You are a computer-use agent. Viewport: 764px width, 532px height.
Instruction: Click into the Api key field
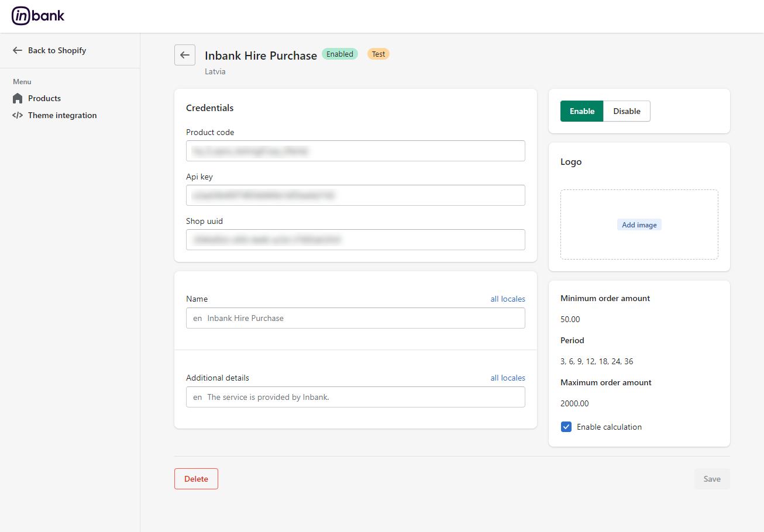[x=355, y=195]
